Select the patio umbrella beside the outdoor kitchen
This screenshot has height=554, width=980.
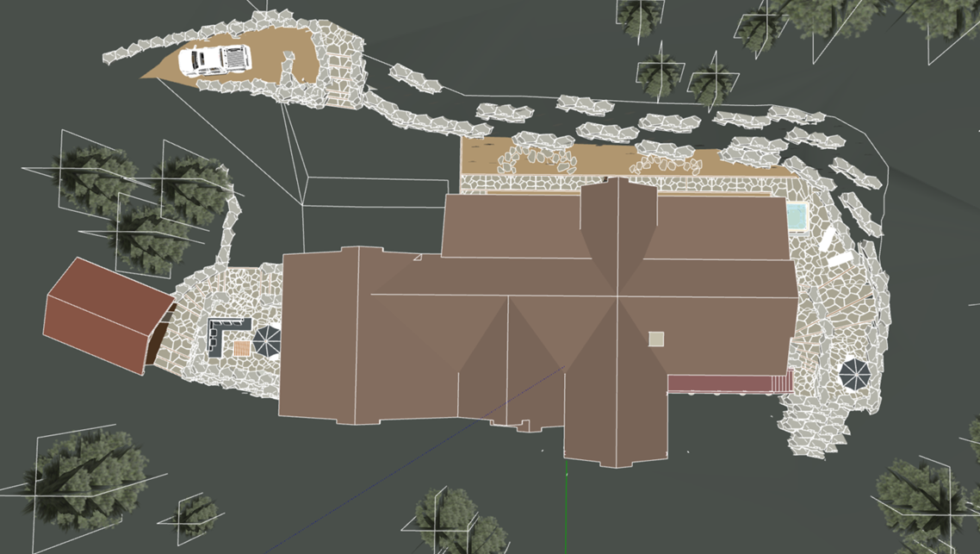[267, 341]
